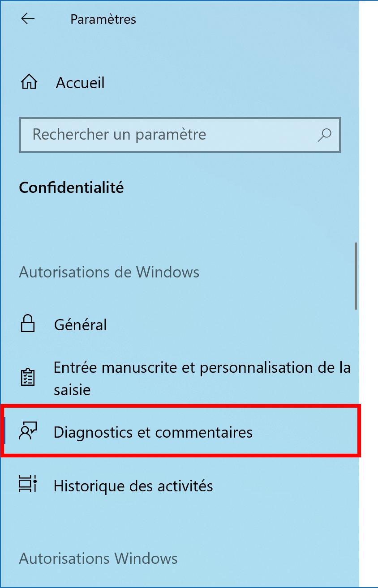The height and width of the screenshot is (588, 378).
Task: Click the scrollbar track below the thumb
Action: click(356, 447)
